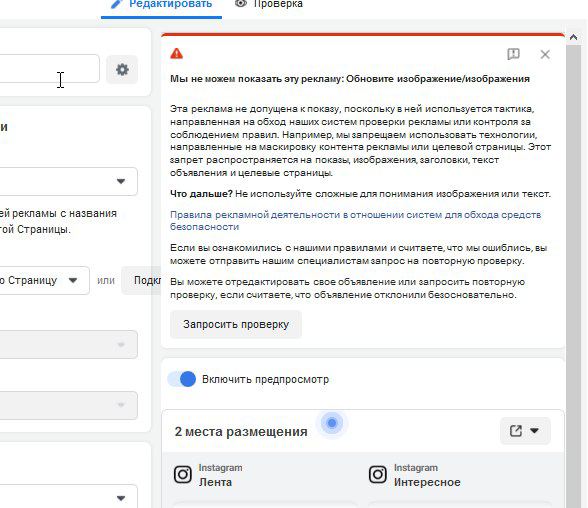Click the pulsing blue hint dot
This screenshot has height=508, width=588.
332,423
